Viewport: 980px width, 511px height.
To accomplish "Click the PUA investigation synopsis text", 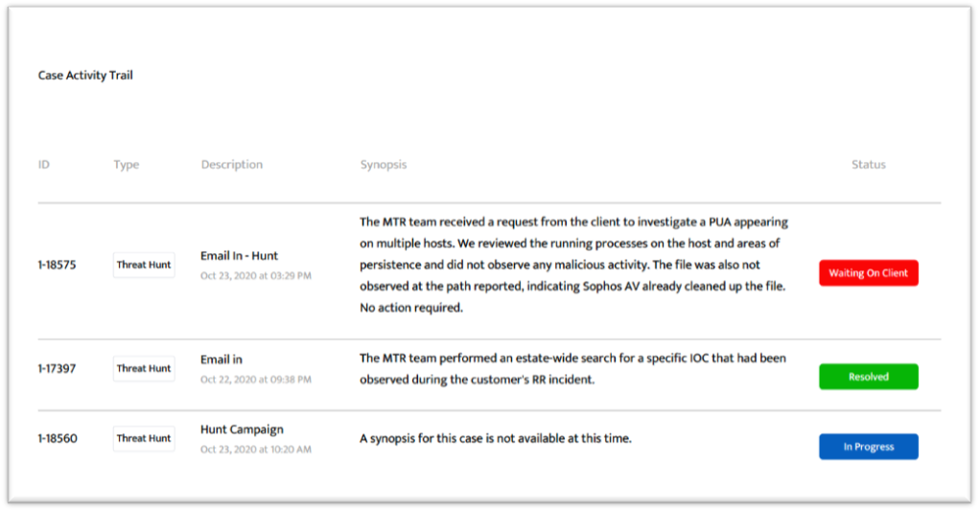I will (x=572, y=265).
